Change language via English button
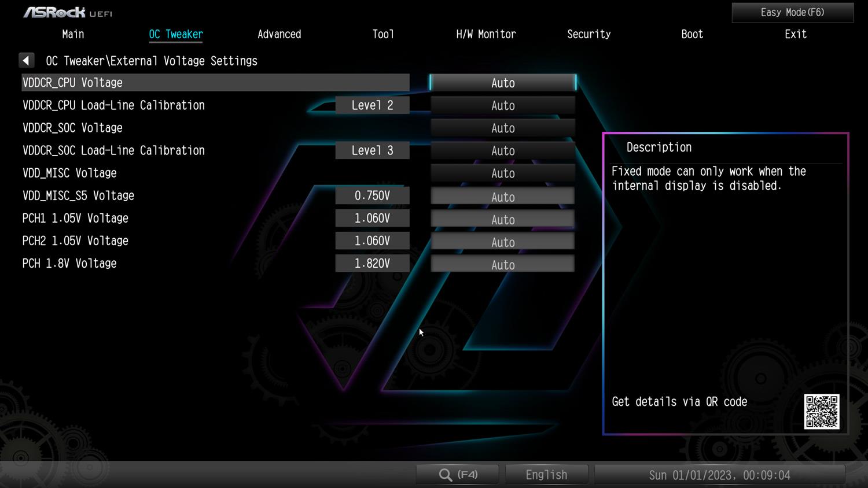 pyautogui.click(x=546, y=475)
